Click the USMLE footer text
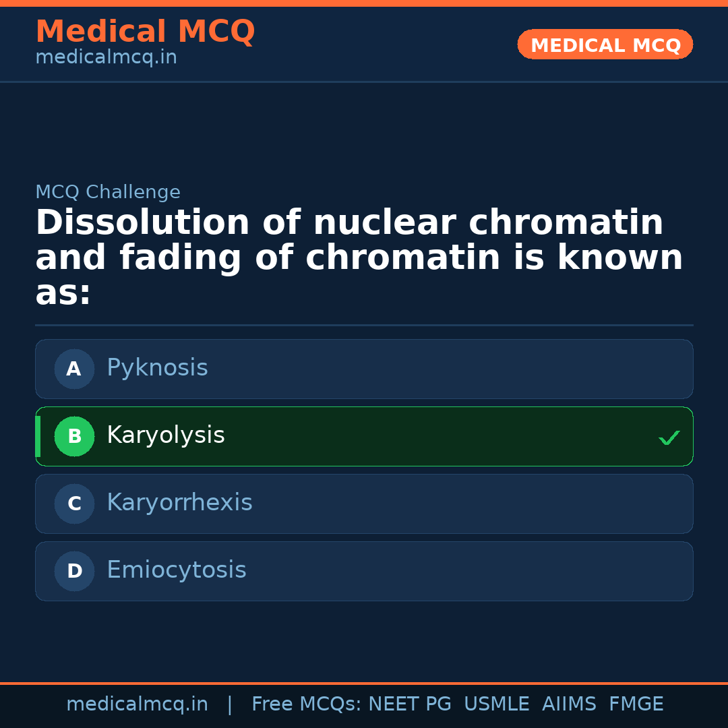This screenshot has width=728, height=728. (x=496, y=704)
